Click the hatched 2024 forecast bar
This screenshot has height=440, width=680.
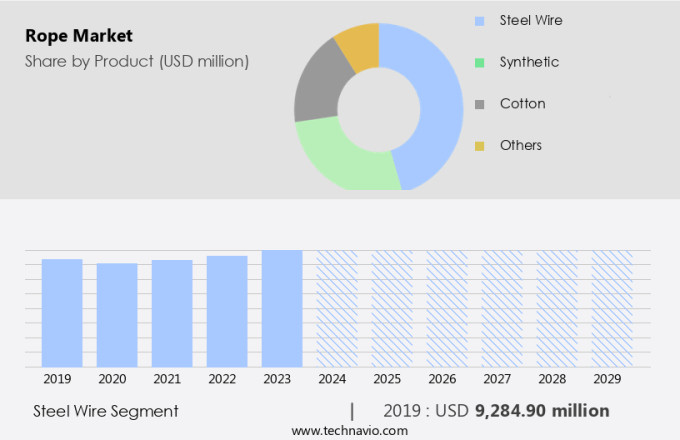[337, 308]
